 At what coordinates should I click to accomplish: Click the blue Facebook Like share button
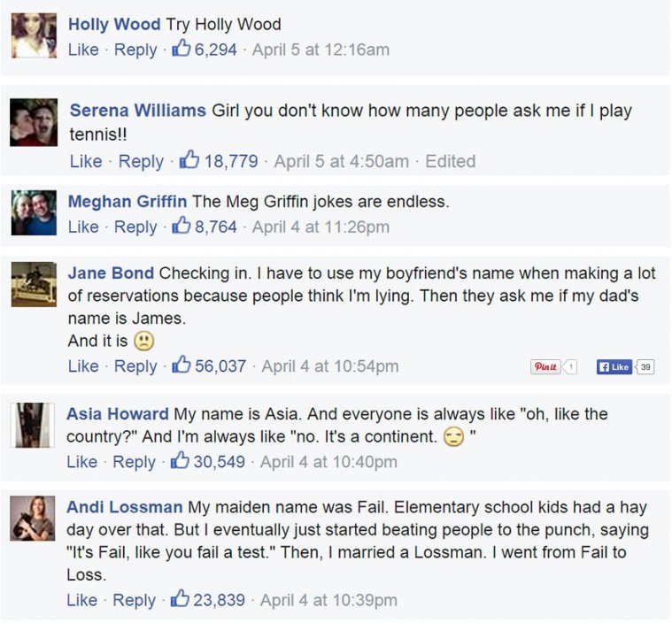(x=614, y=366)
